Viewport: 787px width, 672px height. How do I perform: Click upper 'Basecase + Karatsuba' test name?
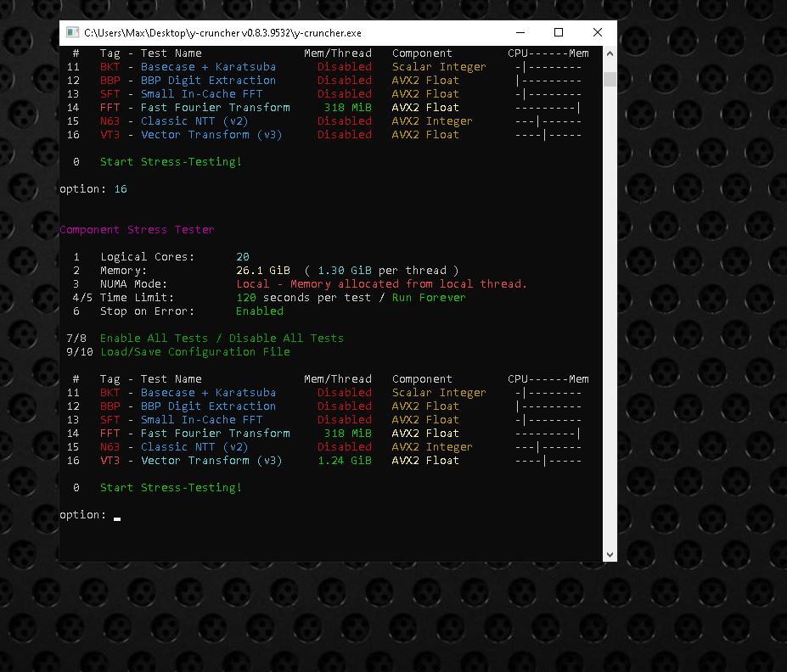[x=208, y=67]
